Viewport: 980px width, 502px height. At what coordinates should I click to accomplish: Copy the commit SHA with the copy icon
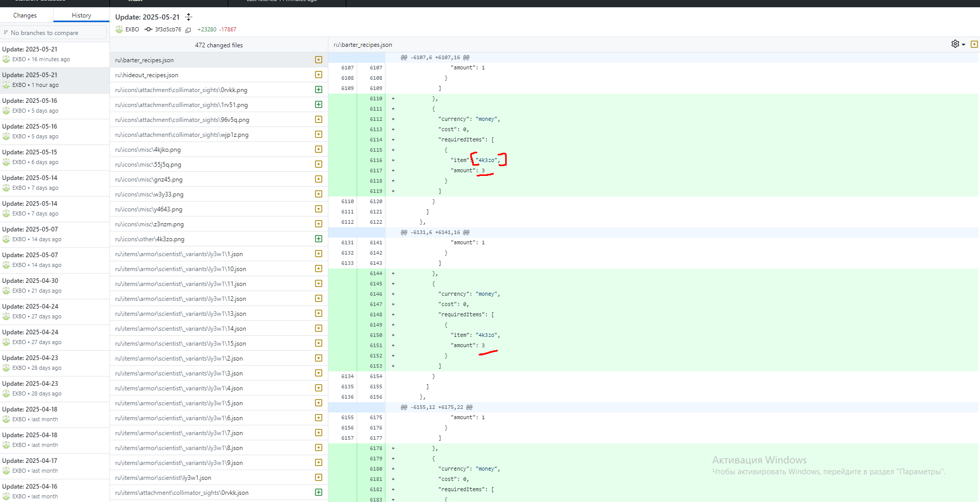pyautogui.click(x=188, y=30)
